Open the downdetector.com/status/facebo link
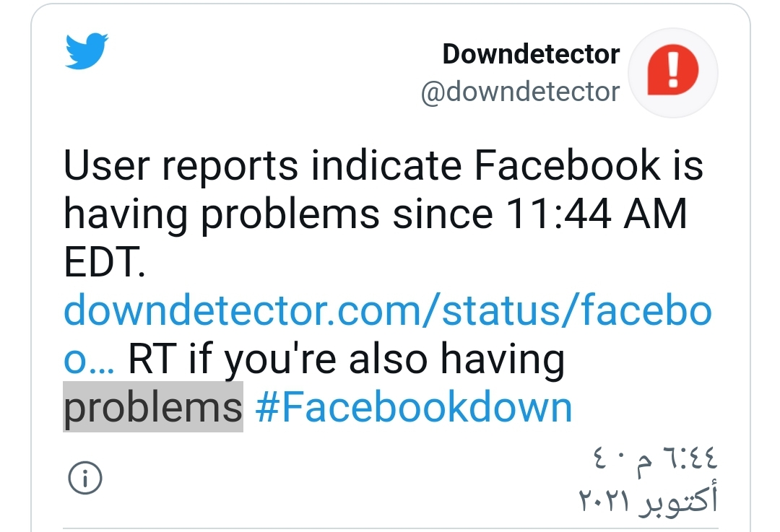The width and height of the screenshot is (780, 532). coord(387,311)
